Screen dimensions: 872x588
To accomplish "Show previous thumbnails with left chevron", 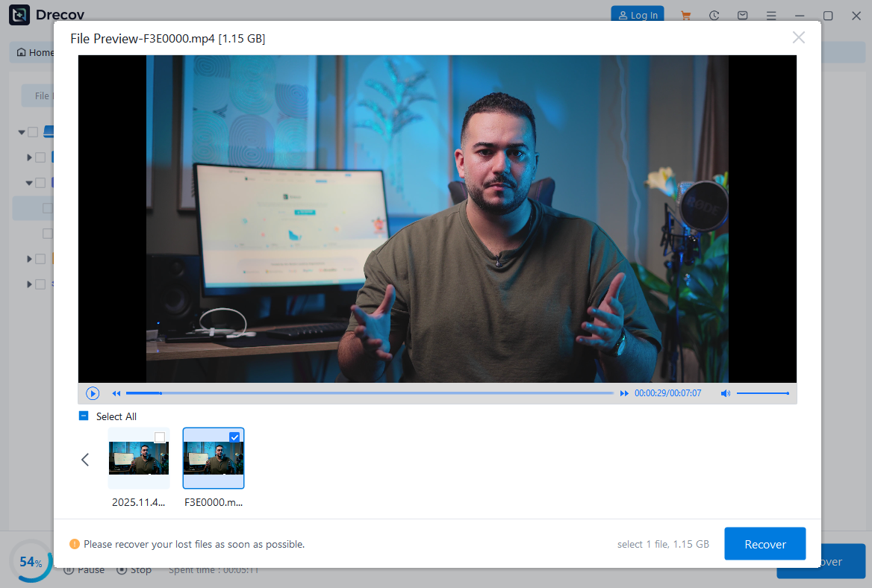I will click(x=85, y=460).
